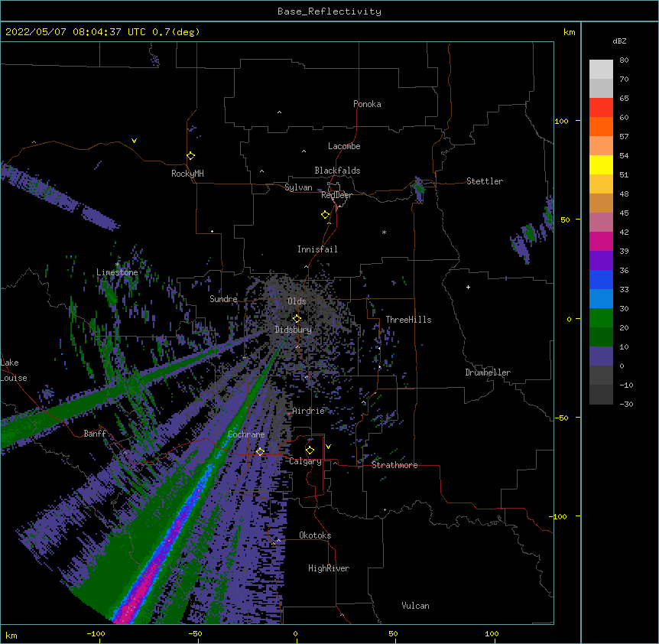Select the light blue swatch above green
Screen dimensions: 659x644
[601, 299]
